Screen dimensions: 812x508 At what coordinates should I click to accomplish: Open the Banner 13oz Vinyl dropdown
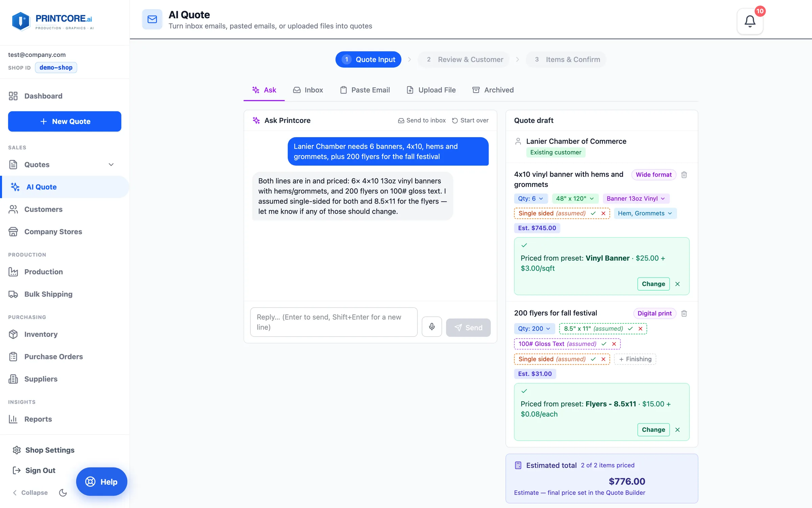(636, 198)
